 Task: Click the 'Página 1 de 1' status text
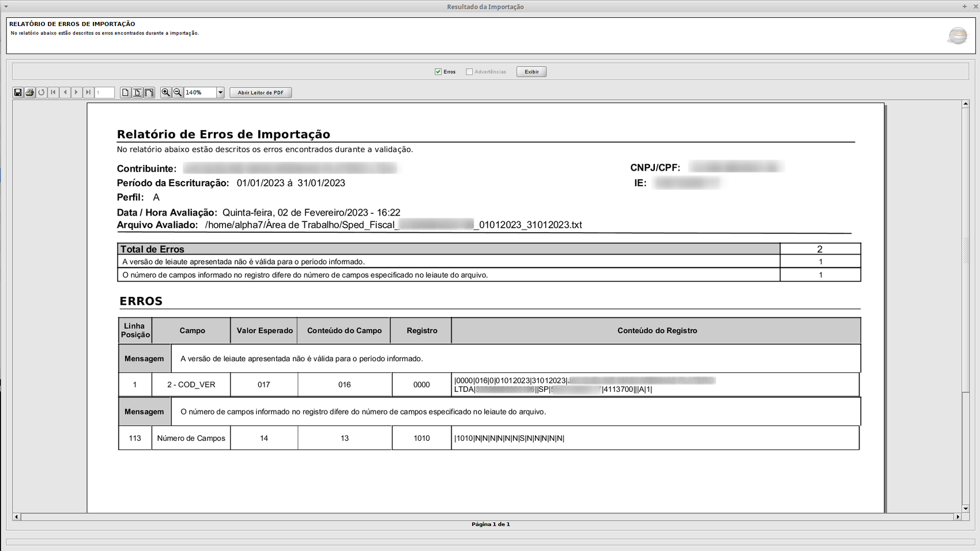(x=491, y=524)
